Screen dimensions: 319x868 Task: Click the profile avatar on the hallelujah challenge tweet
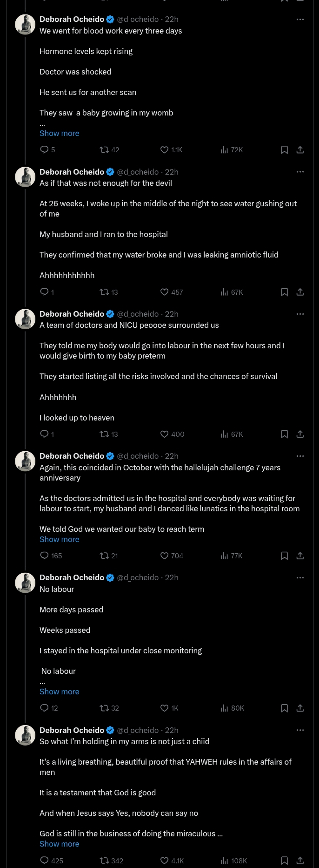[26, 461]
